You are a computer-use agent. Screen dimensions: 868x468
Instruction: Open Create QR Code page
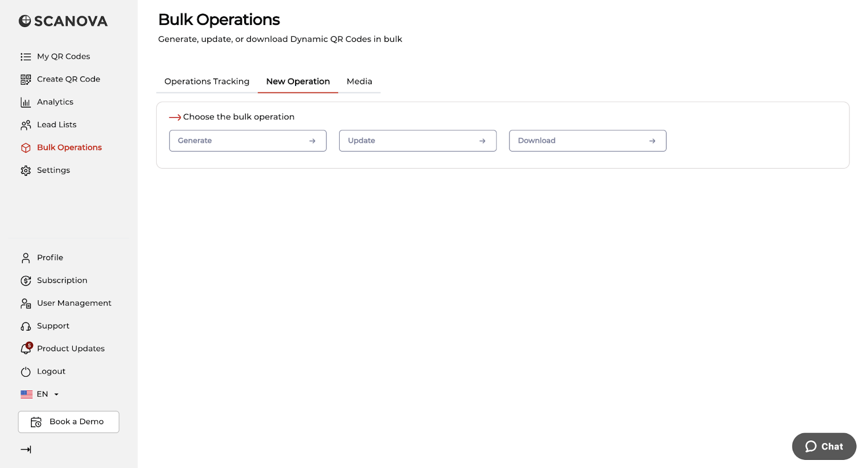tap(68, 79)
